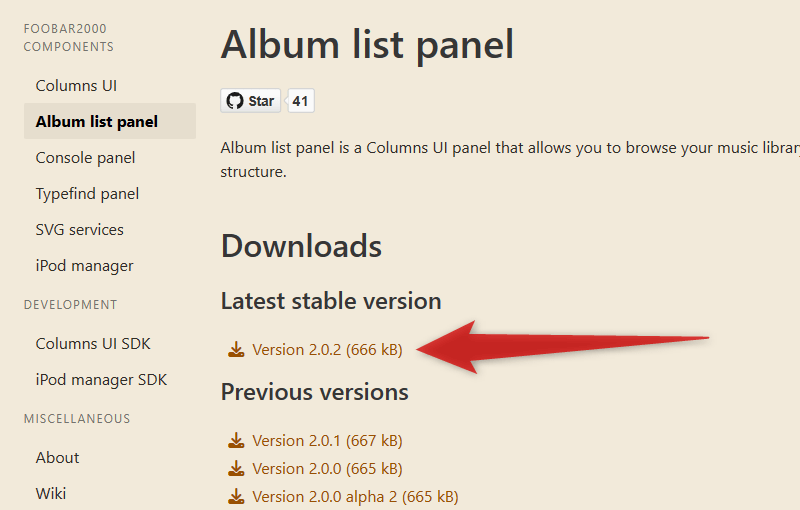
Task: Click the GitHub octocat icon on Star button
Action: 235,101
